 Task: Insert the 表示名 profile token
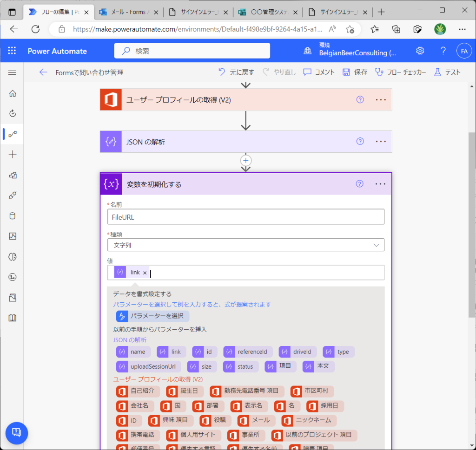[249, 405]
